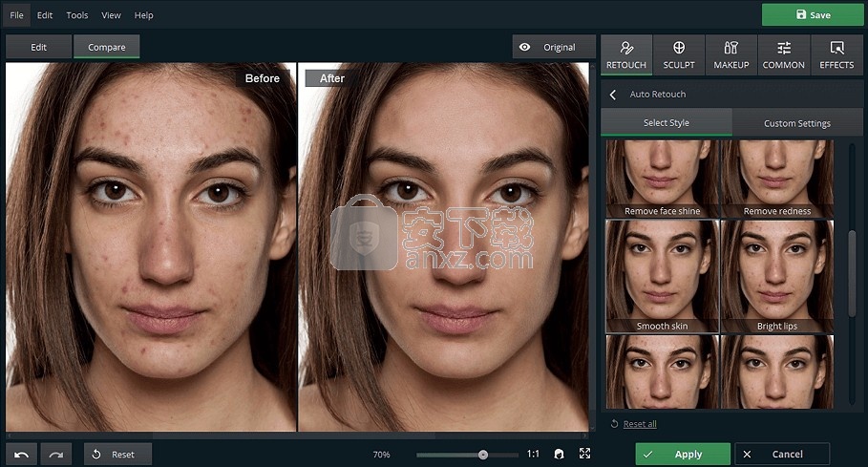Click the zoom slider handle
868x467 pixels.
point(483,455)
